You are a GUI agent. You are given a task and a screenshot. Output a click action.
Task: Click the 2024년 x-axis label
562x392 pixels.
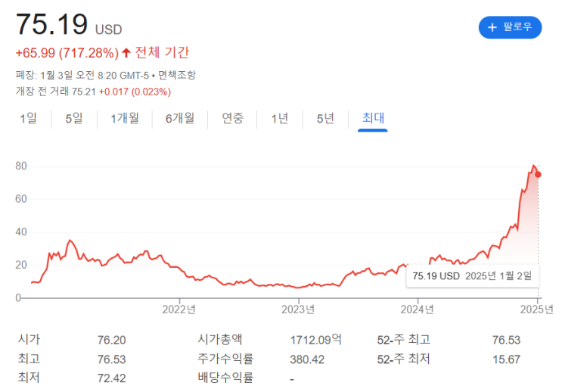click(x=417, y=309)
